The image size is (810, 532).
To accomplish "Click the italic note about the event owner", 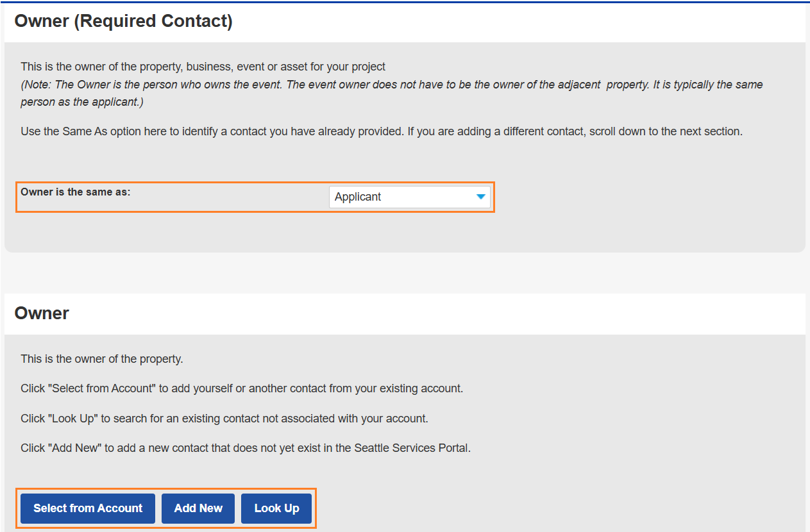I will point(391,85).
